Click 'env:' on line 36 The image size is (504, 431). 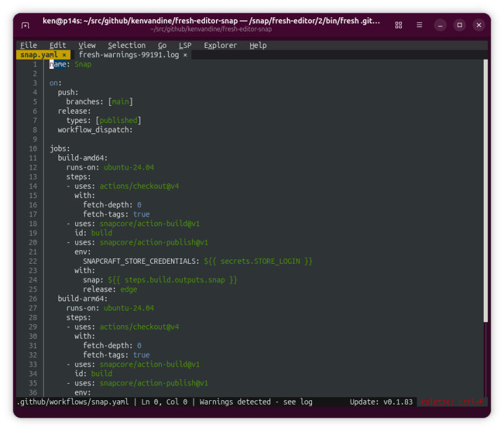[83, 392]
